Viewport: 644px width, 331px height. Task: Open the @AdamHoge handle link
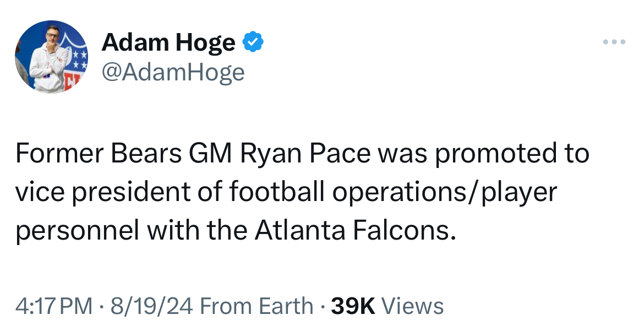coord(173,72)
